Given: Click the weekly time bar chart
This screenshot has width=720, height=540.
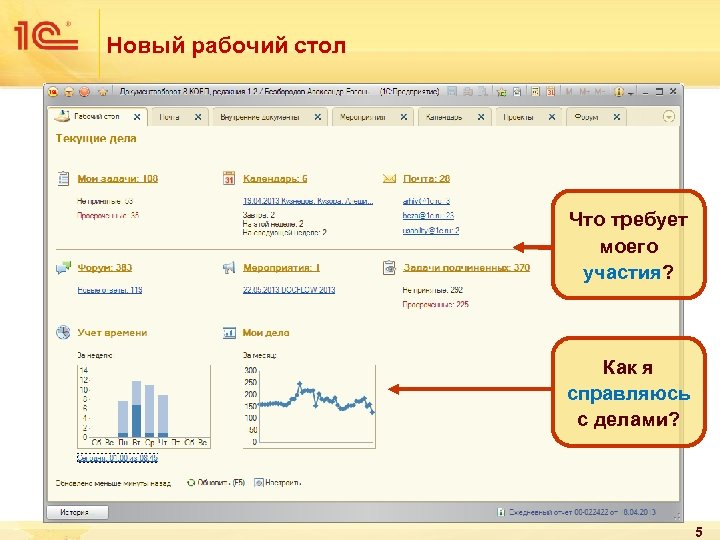Looking at the screenshot, I should (144, 406).
